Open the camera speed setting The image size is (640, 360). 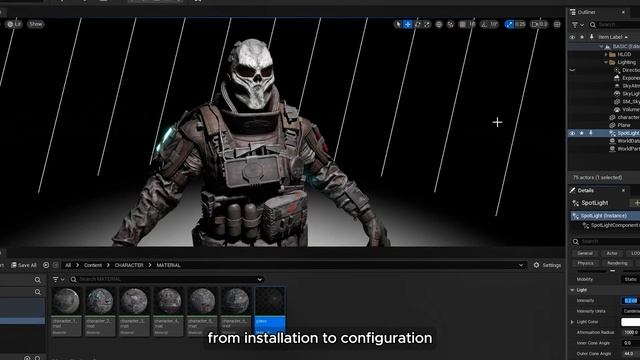click(539, 24)
